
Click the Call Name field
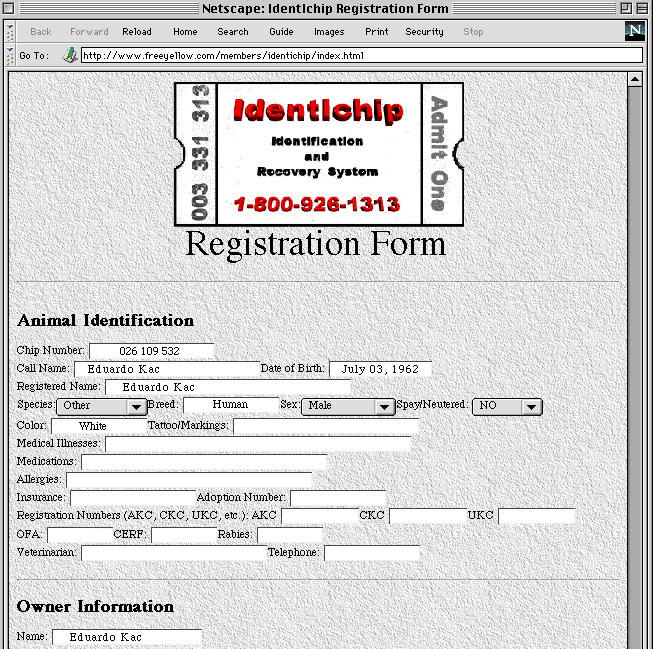tap(167, 369)
